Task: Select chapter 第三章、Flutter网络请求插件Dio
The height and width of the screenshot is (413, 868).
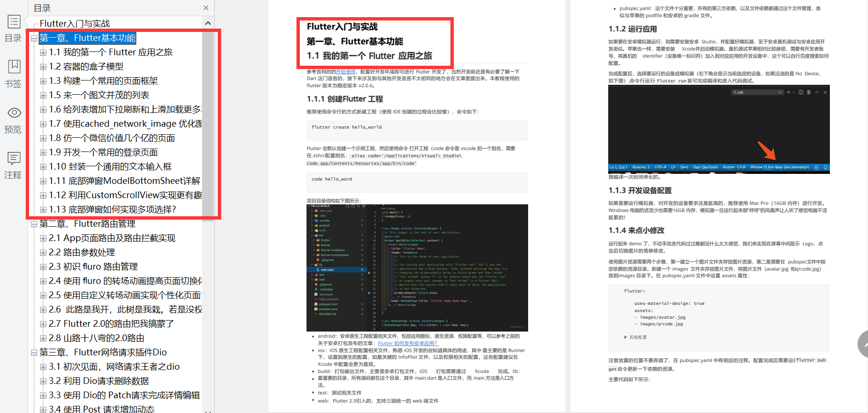Action: coord(103,353)
